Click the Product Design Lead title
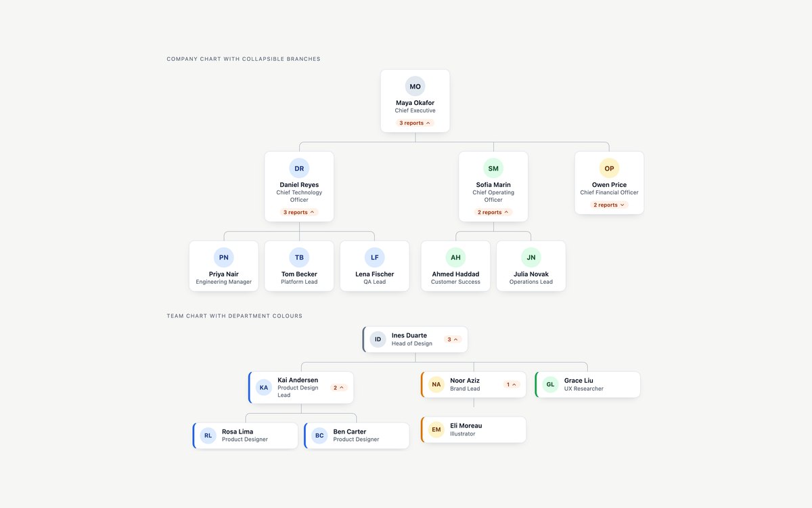812x508 pixels. click(298, 391)
